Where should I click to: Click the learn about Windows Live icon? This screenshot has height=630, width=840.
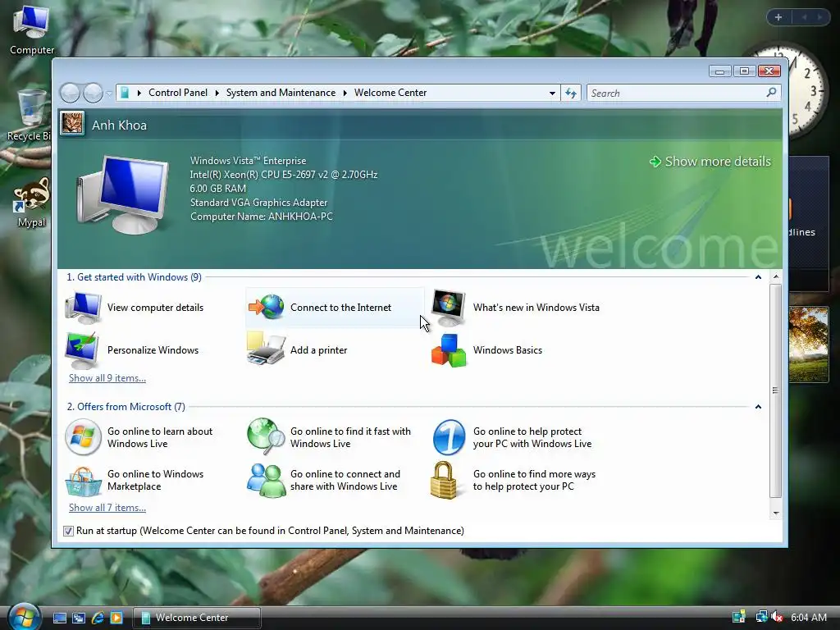[x=83, y=438]
